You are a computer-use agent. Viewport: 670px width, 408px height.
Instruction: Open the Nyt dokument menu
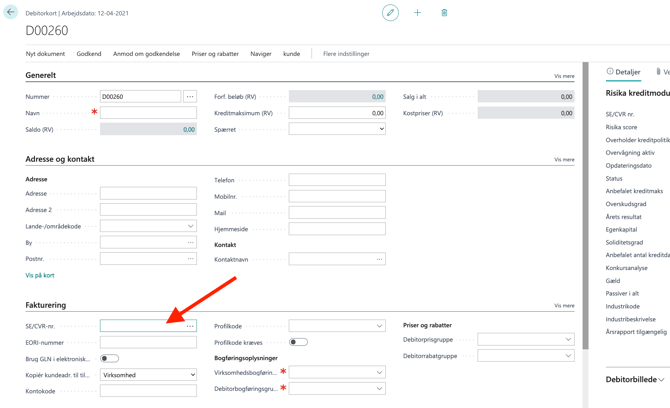(45, 54)
